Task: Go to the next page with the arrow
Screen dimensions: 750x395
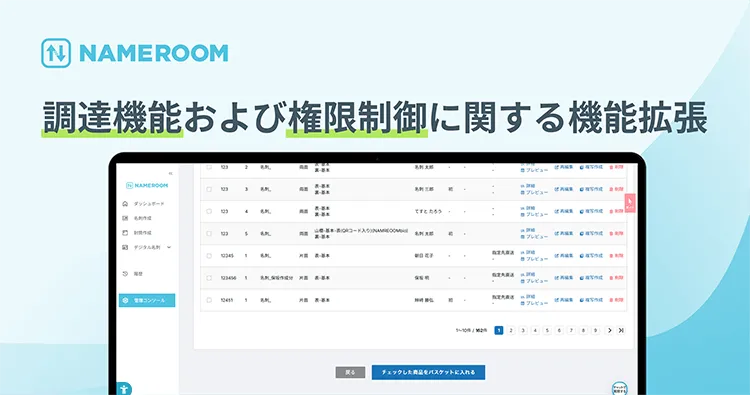Action: coord(609,330)
